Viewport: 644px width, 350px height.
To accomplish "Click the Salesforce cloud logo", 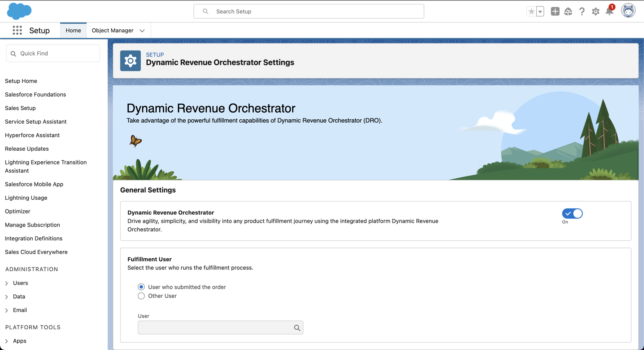I will click(19, 11).
